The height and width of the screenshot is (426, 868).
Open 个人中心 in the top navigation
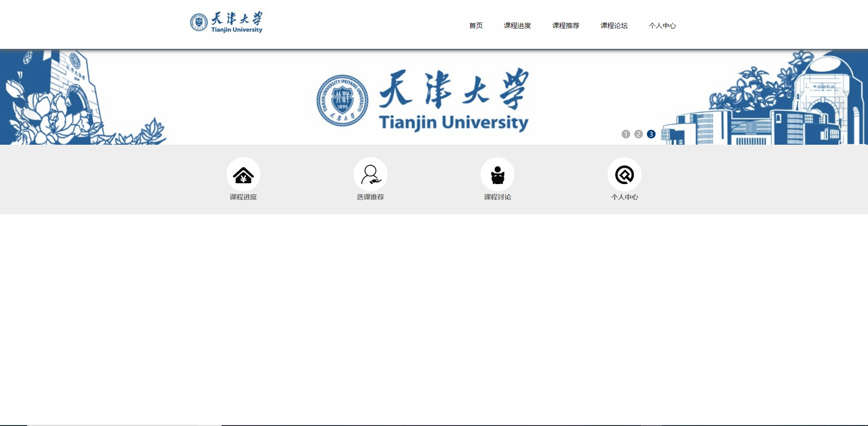(x=662, y=26)
